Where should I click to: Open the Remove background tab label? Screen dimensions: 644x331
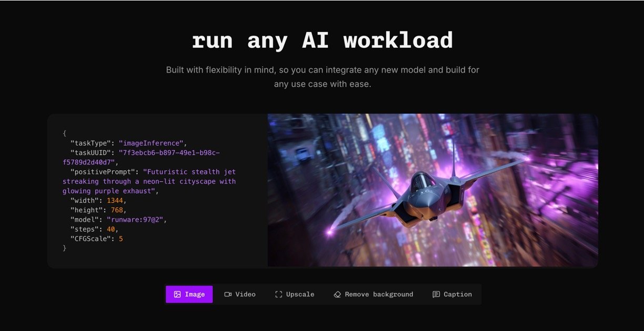[x=379, y=294]
